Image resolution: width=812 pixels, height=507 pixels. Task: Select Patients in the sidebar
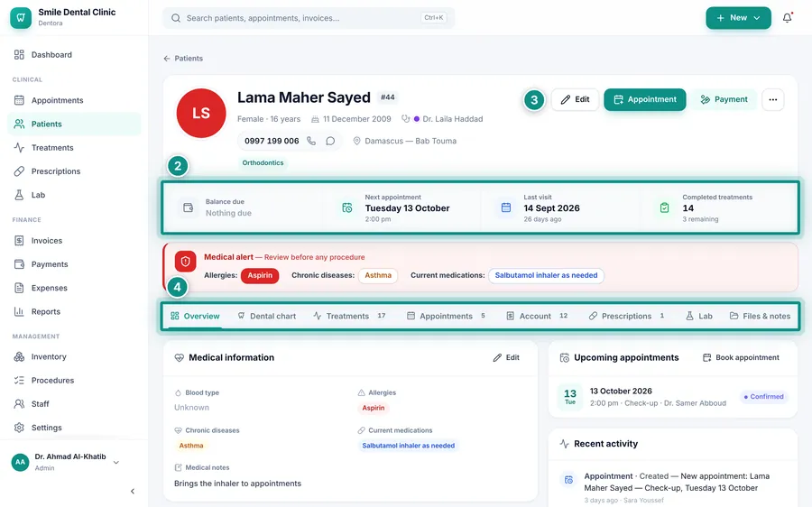tap(74, 124)
